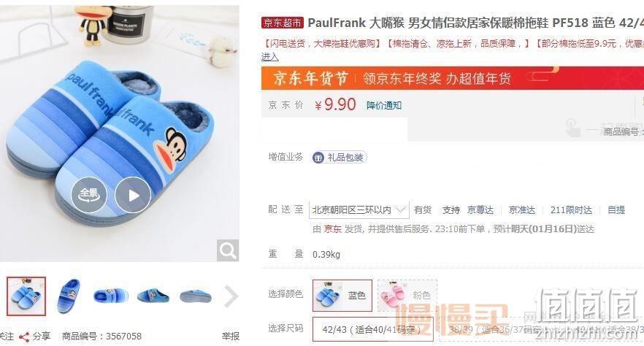Open the 京东年货节 banner
The height and width of the screenshot is (346, 644).
click(x=453, y=78)
